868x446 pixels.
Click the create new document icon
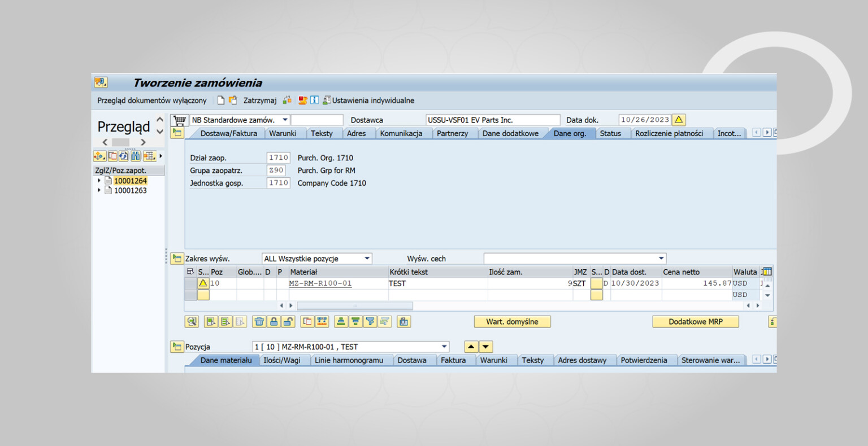[x=221, y=100]
